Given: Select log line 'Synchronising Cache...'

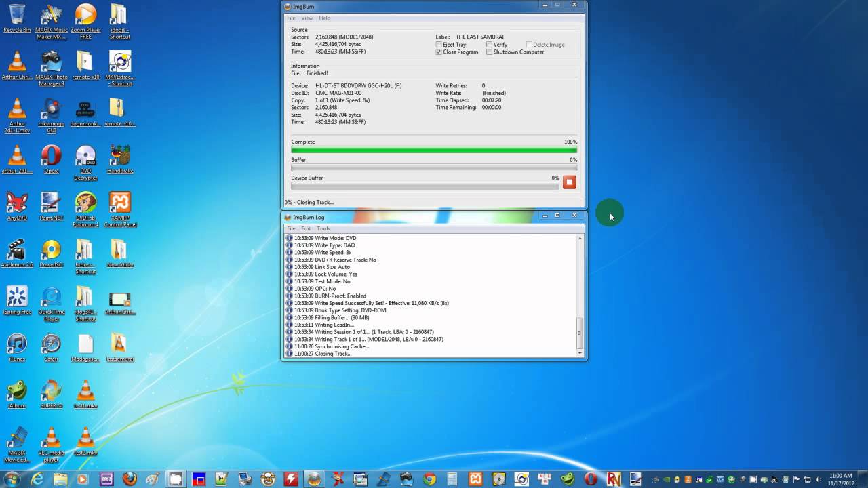Looking at the screenshot, I should (332, 346).
